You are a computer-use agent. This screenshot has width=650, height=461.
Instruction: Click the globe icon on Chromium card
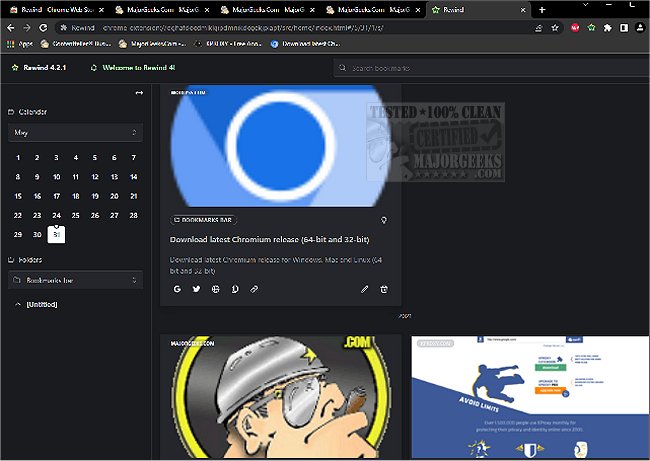[216, 289]
